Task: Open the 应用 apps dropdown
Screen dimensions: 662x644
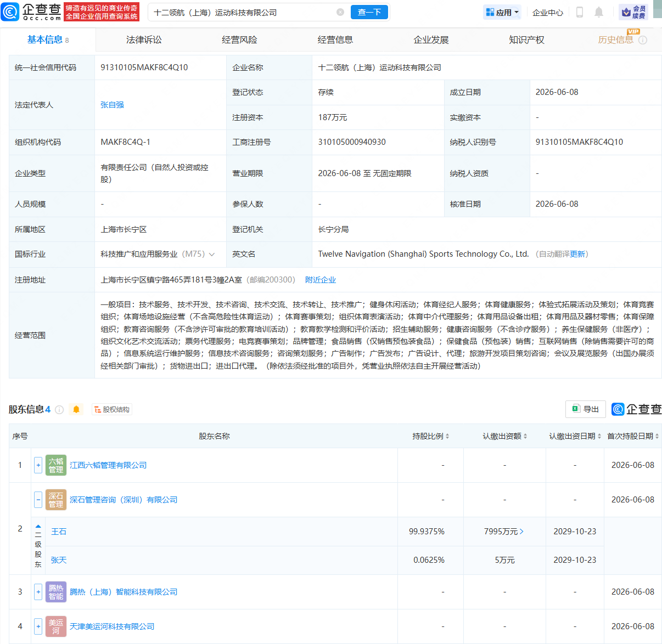Action: (x=502, y=12)
